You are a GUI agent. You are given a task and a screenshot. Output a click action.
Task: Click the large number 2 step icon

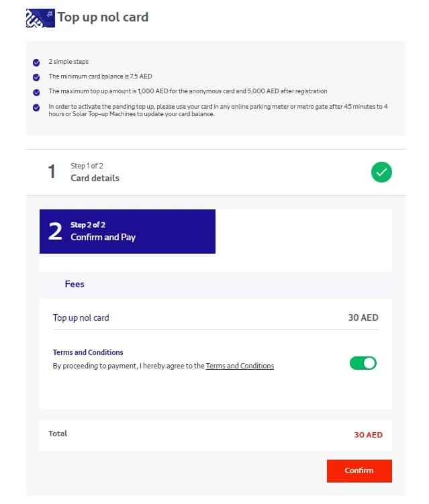pyautogui.click(x=55, y=232)
